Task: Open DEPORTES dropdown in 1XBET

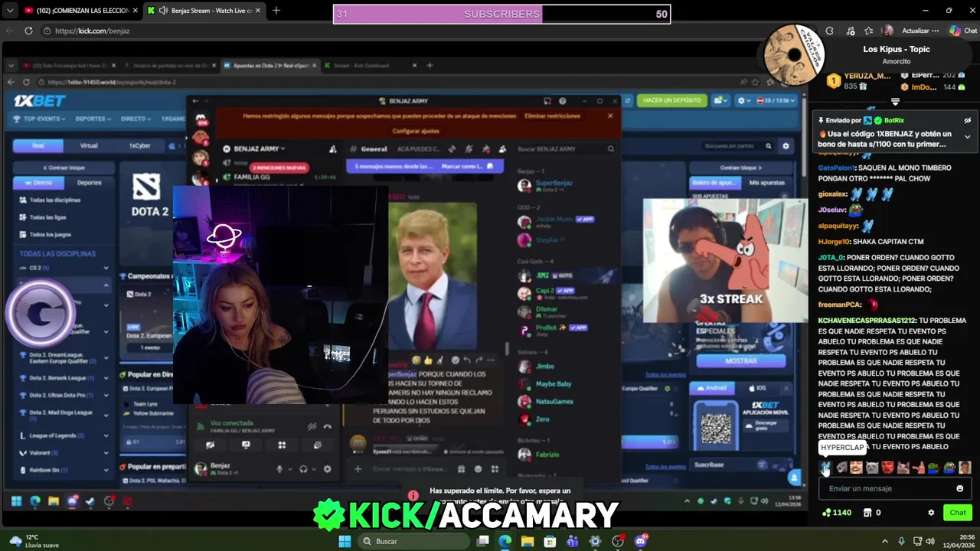Action: [93, 119]
